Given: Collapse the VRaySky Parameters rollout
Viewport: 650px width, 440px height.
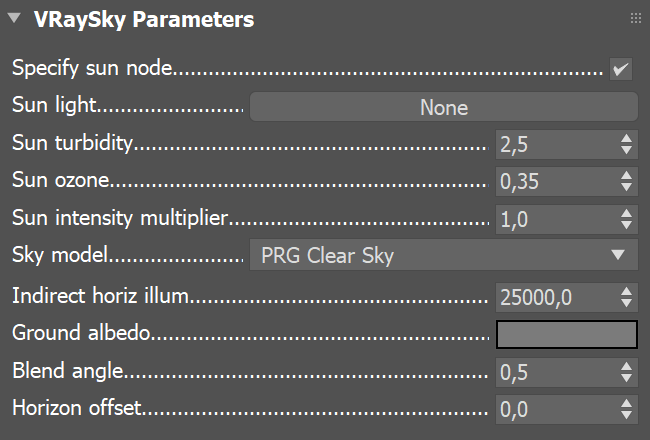Looking at the screenshot, I should [14, 19].
